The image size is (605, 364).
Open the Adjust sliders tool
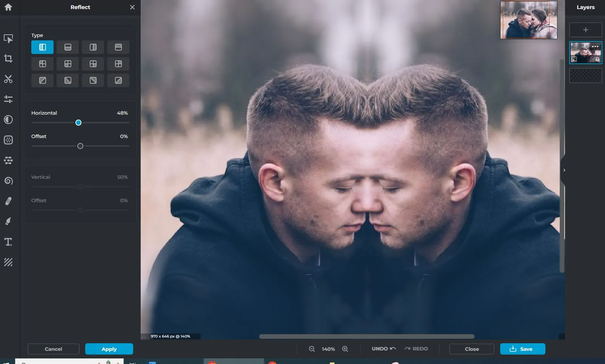(8, 99)
